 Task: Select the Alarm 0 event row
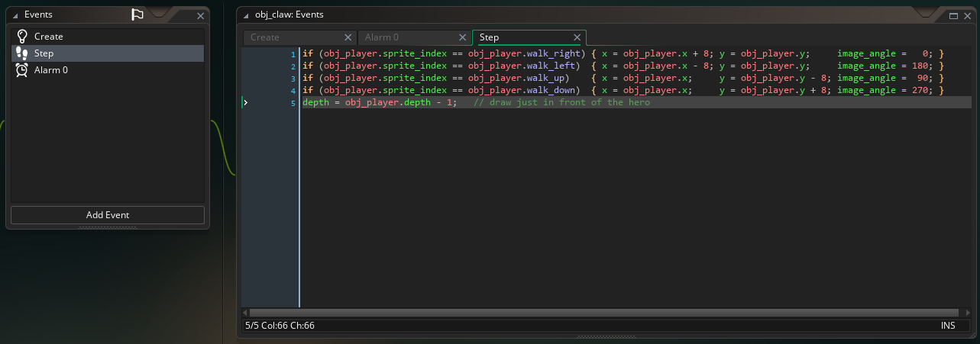point(108,70)
